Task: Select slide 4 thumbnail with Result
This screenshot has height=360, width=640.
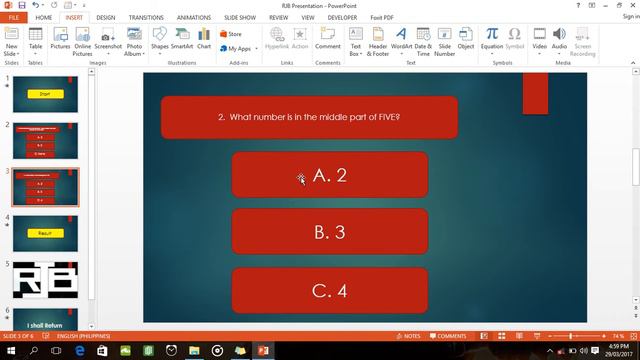Action: point(45,233)
